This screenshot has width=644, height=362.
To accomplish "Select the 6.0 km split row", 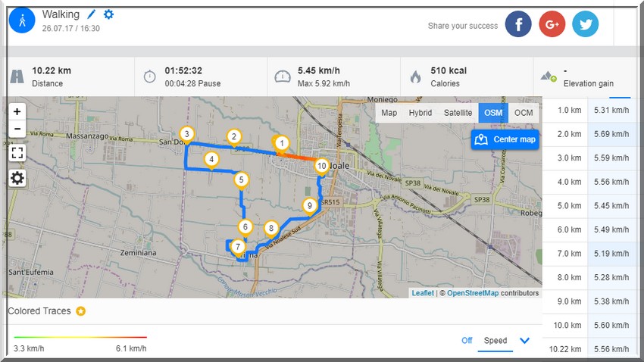I will pyautogui.click(x=592, y=229).
